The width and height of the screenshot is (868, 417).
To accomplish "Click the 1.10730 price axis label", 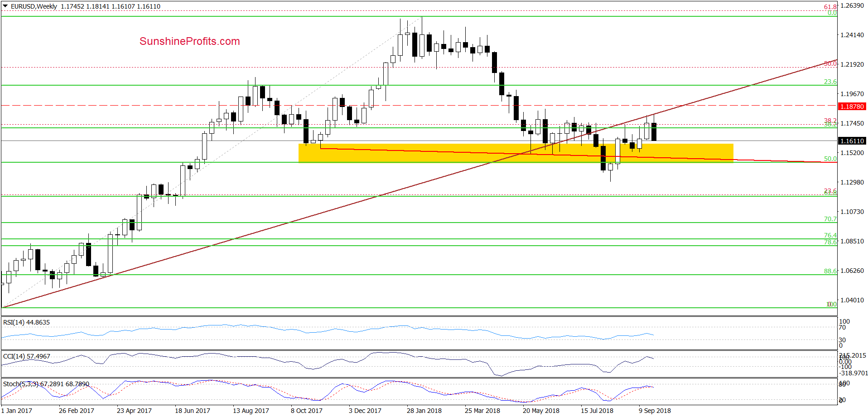I will (852, 212).
